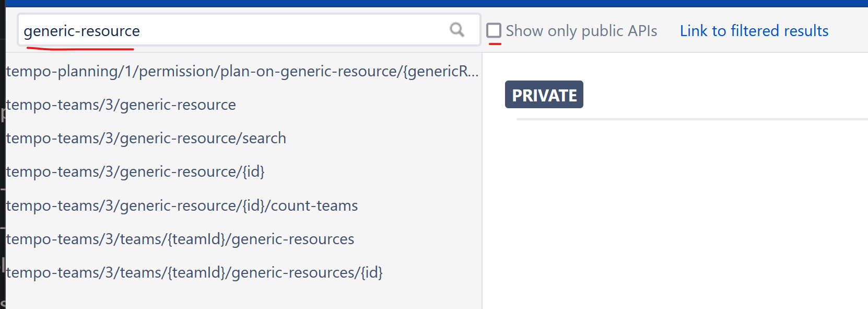Viewport: 868px width, 309px height.
Task: Click the vertical divider beside the endpoint list
Action: click(482, 183)
